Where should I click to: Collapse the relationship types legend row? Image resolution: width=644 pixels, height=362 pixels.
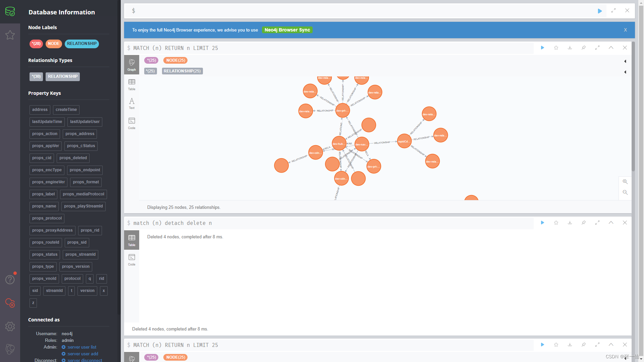(x=625, y=72)
